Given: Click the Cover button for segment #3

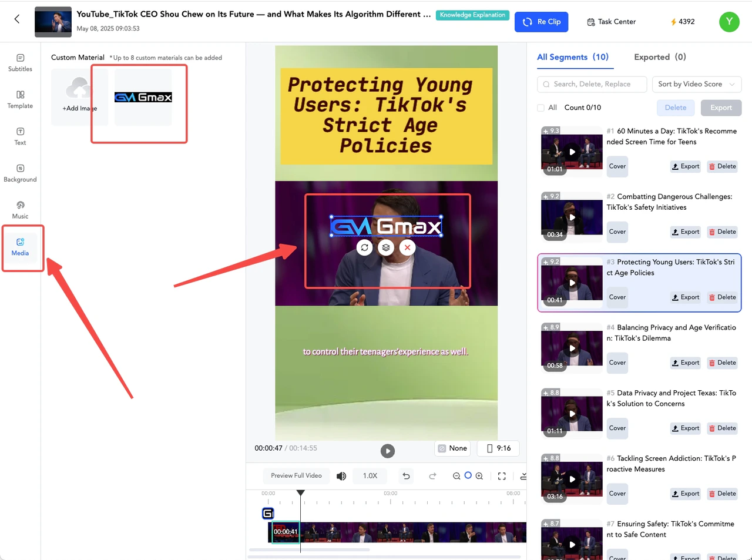Looking at the screenshot, I should pyautogui.click(x=617, y=297).
